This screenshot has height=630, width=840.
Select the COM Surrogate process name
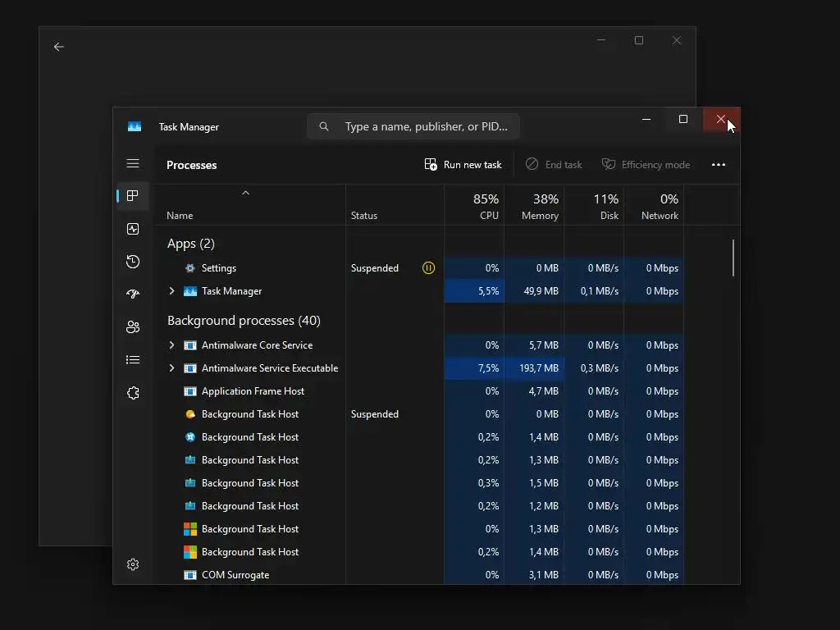(x=235, y=575)
